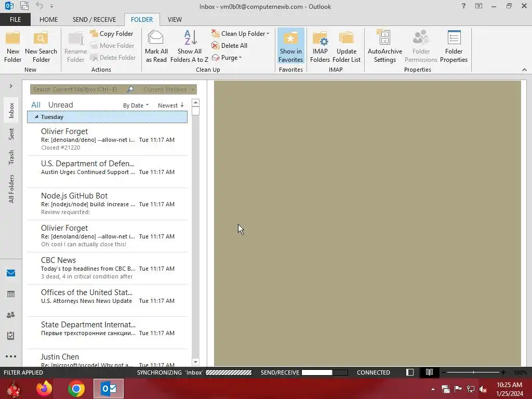Open People view from sidebar
This screenshot has height=399, width=532.
pos(11,315)
